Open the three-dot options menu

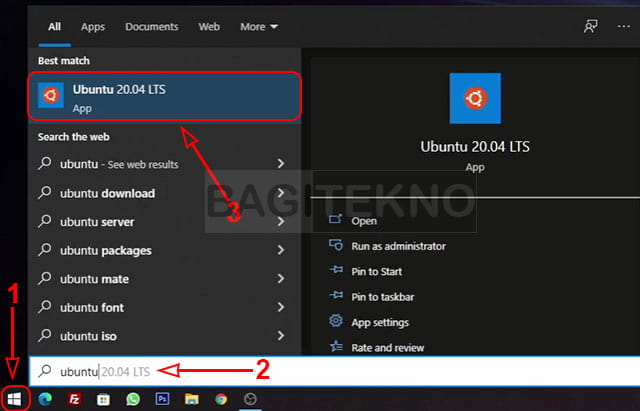[624, 27]
